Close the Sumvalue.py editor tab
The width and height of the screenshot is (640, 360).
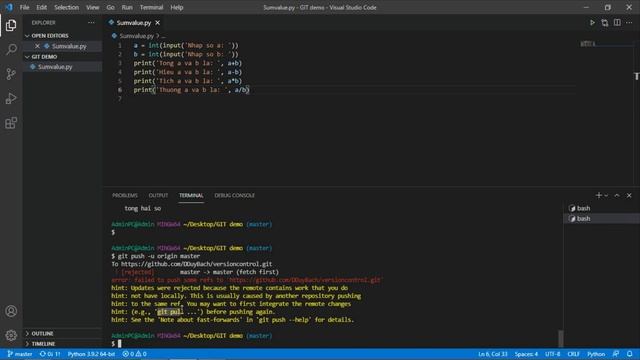pos(158,23)
